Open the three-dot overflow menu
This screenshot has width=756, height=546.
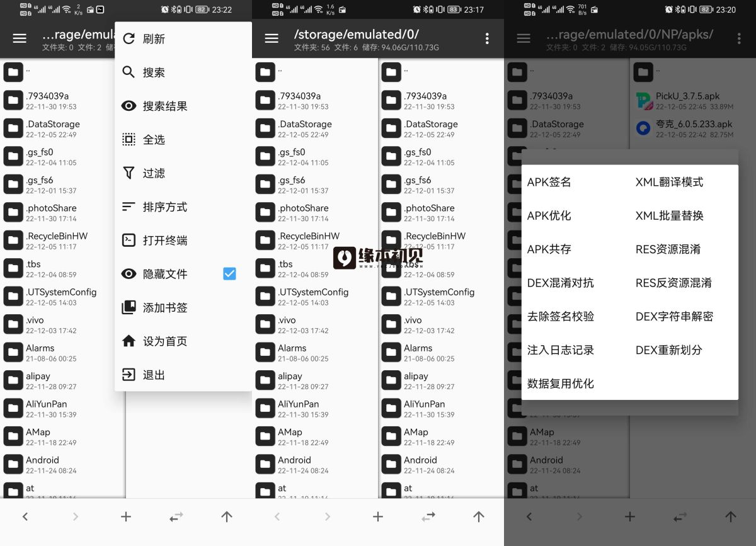487,38
